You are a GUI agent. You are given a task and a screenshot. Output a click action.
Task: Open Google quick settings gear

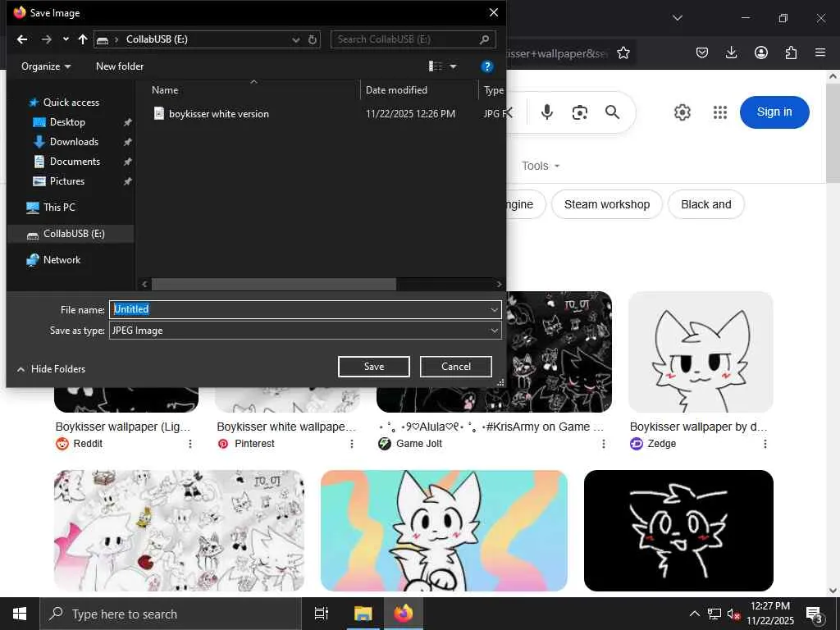point(682,112)
